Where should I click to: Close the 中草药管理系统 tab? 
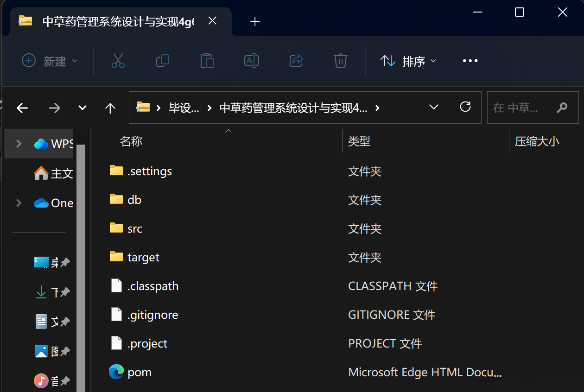point(212,21)
